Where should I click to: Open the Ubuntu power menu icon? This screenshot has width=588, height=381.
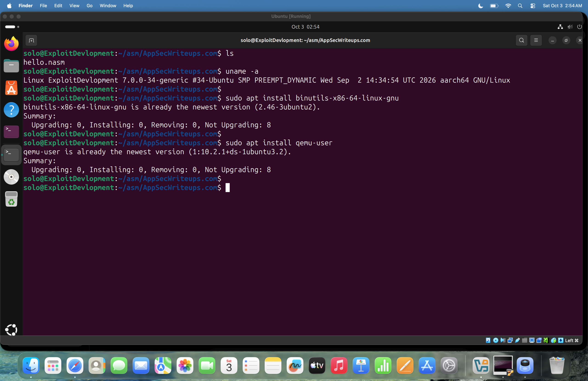(x=579, y=27)
